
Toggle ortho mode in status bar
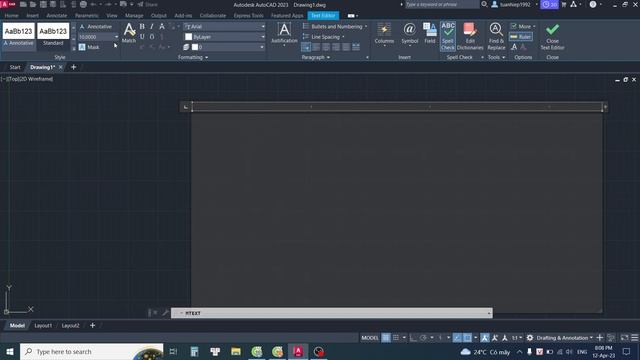tap(413, 338)
